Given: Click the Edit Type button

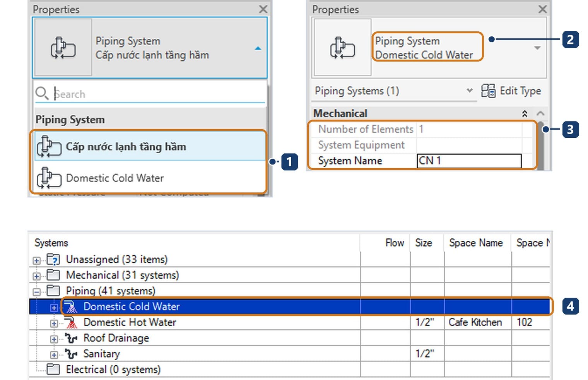Looking at the screenshot, I should pyautogui.click(x=511, y=91).
